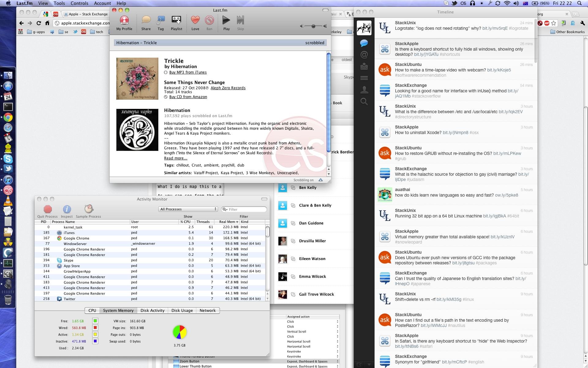The image size is (588, 368).
Task: Click the Quit Process stop icon
Action: (47, 209)
